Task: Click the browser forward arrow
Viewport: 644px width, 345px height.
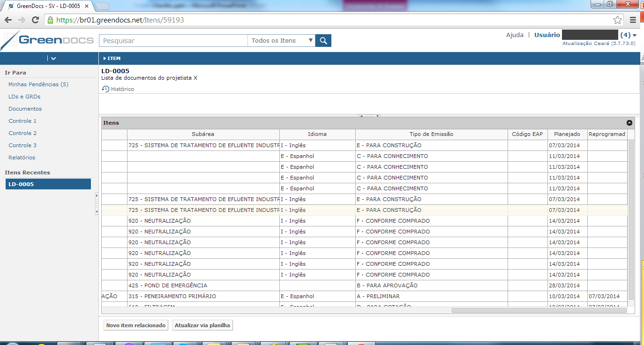Action: [x=22, y=20]
